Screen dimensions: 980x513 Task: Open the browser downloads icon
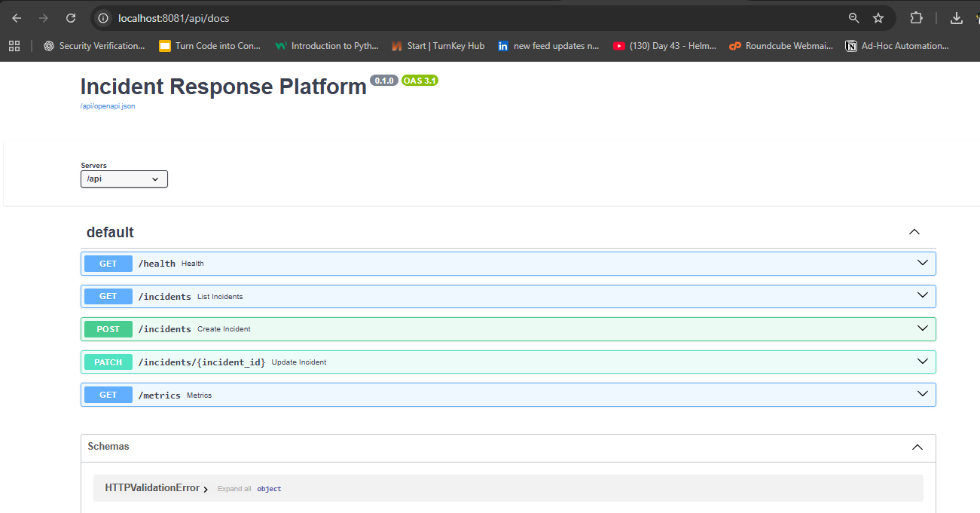[x=957, y=18]
